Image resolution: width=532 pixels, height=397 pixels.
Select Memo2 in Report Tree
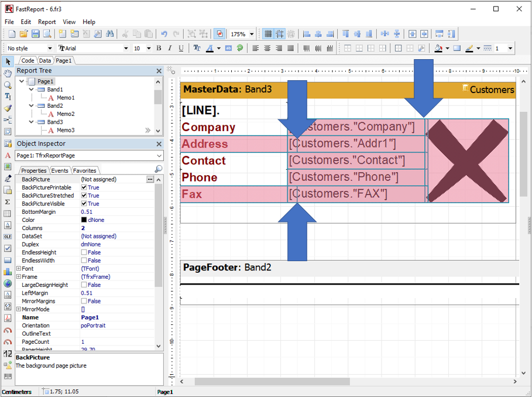pyautogui.click(x=66, y=114)
